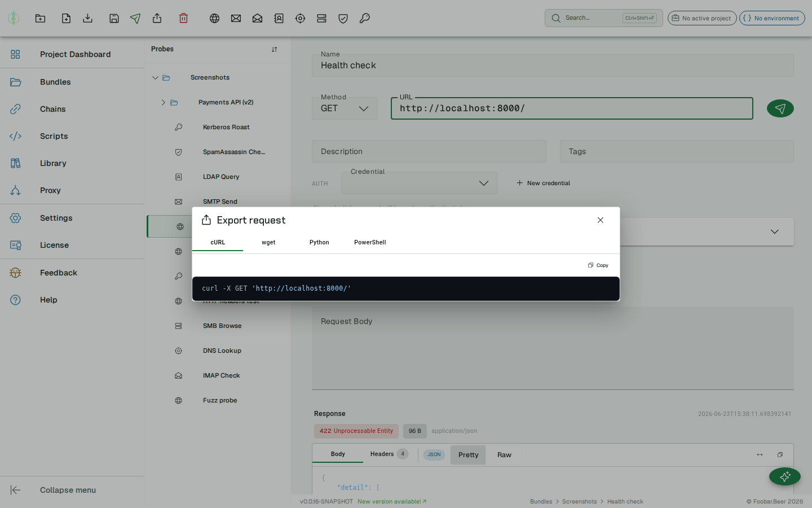Click the red trash delete icon
This screenshot has height=508, width=812.
tap(183, 18)
